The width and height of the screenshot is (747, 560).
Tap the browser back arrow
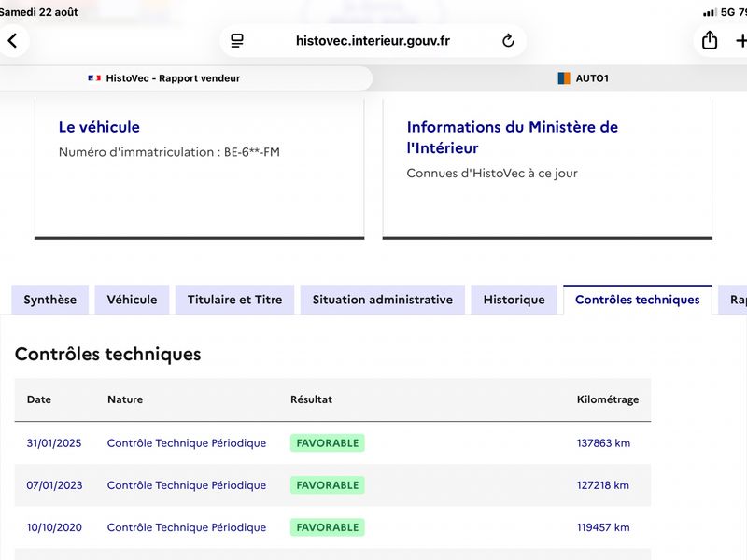[13, 41]
